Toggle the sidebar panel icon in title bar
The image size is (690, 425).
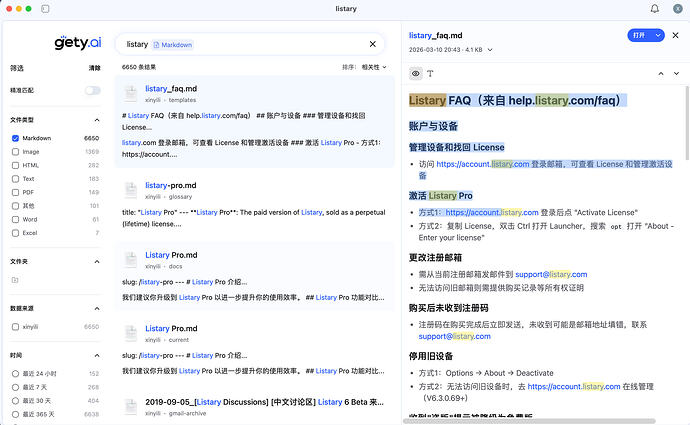coord(45,9)
